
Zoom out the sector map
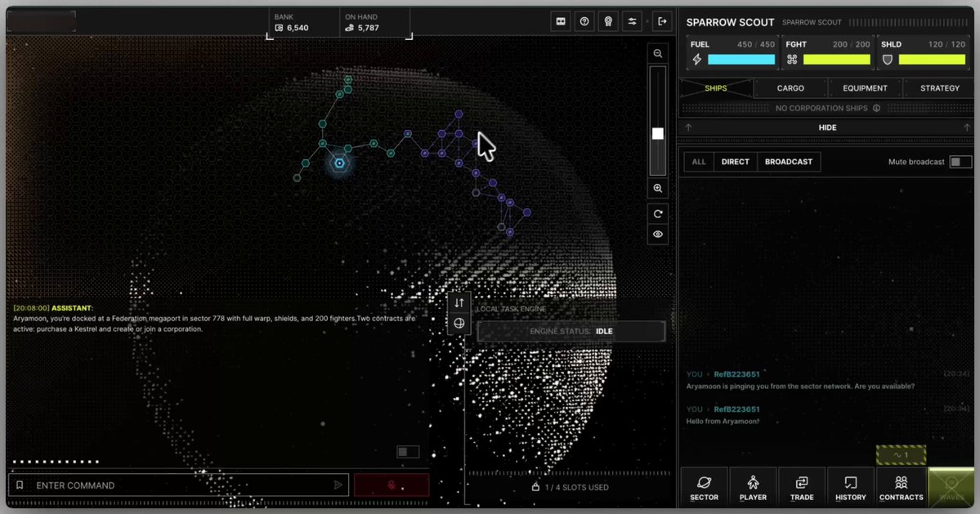point(657,54)
